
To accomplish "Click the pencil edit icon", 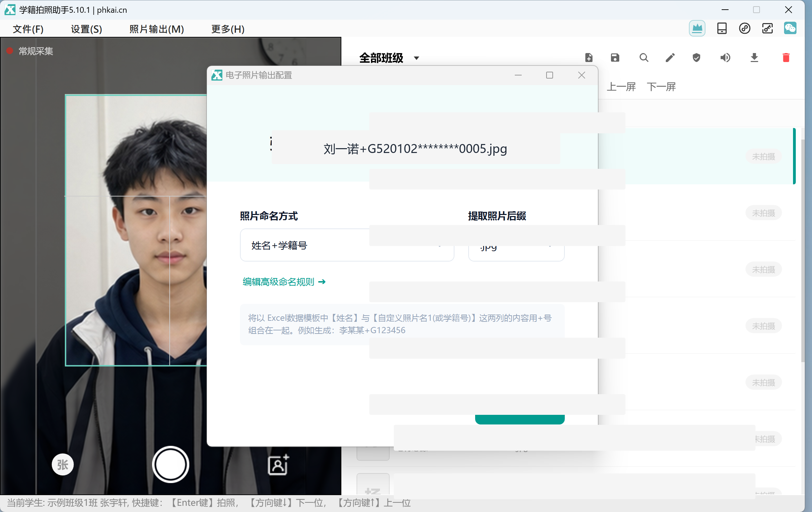I will point(670,58).
